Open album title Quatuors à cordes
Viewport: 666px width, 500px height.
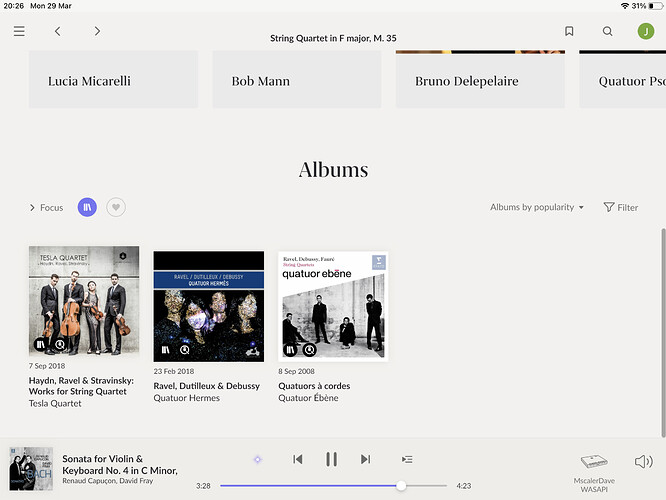tap(314, 386)
